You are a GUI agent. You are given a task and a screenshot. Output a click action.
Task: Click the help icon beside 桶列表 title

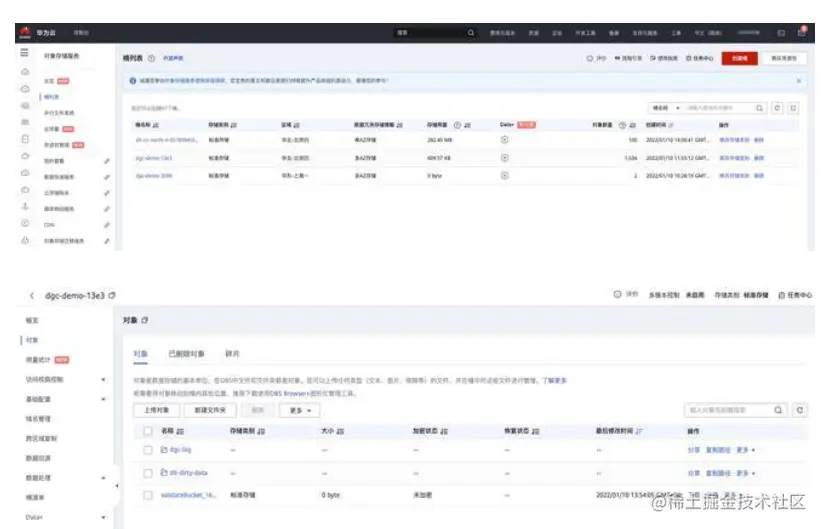151,58
